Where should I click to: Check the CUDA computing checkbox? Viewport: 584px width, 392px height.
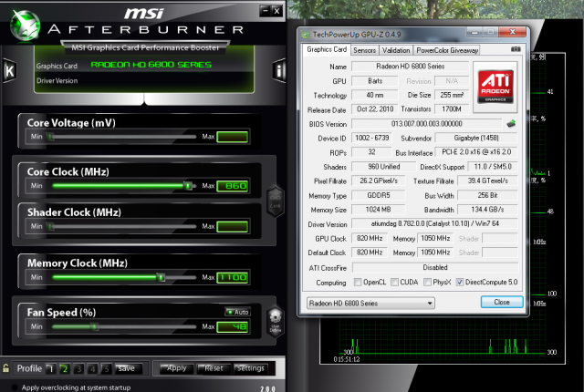tap(394, 283)
